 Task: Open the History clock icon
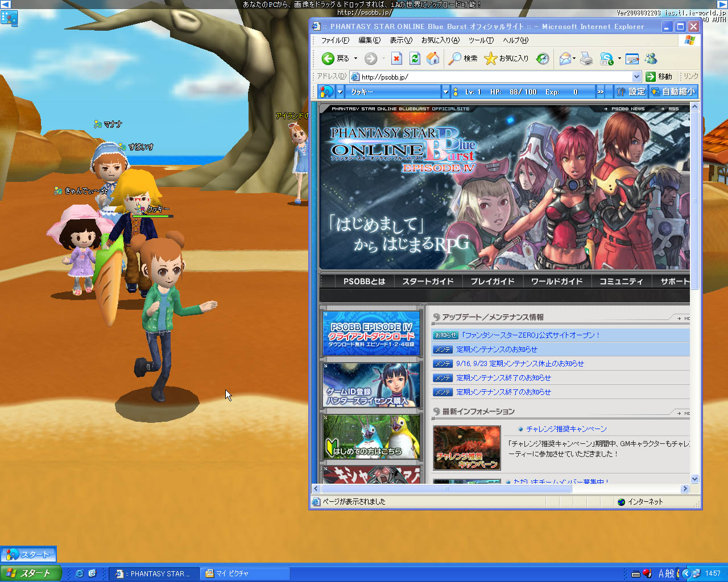click(x=543, y=59)
